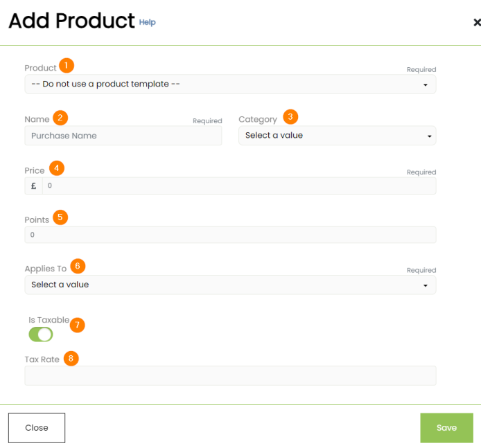This screenshot has width=481, height=448.
Task: Click the Points number field
Action: click(x=230, y=235)
